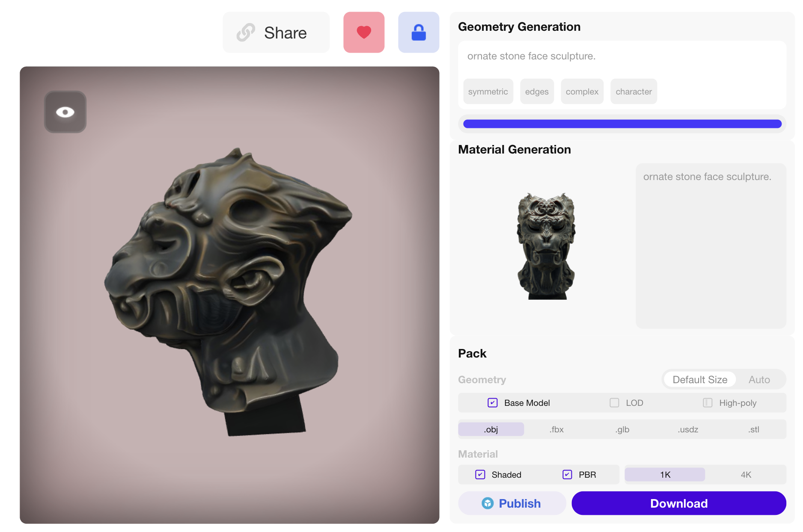803x532 pixels.
Task: Click the purple Download button
Action: [678, 503]
